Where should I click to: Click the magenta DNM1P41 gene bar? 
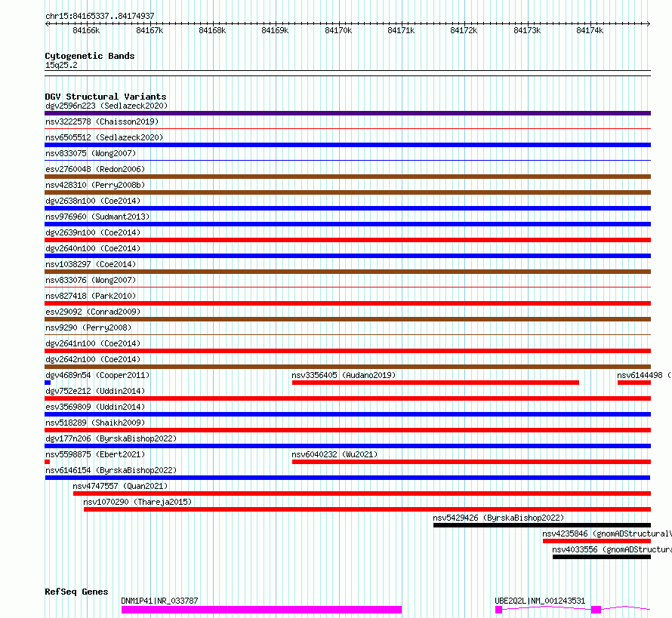tap(261, 610)
